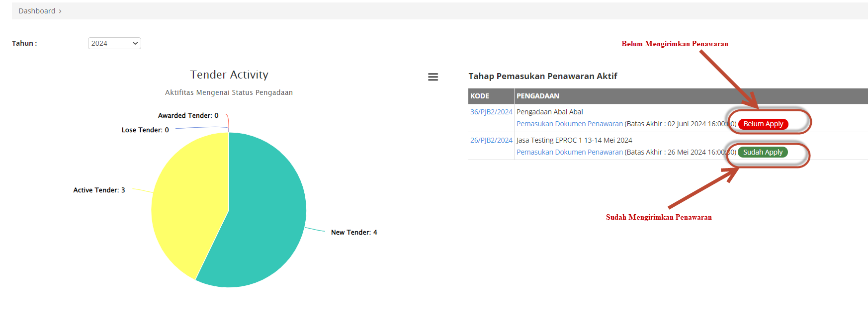Open tender code 36/PJB2/2024
Screen dimensions: 868x336
pyautogui.click(x=491, y=112)
